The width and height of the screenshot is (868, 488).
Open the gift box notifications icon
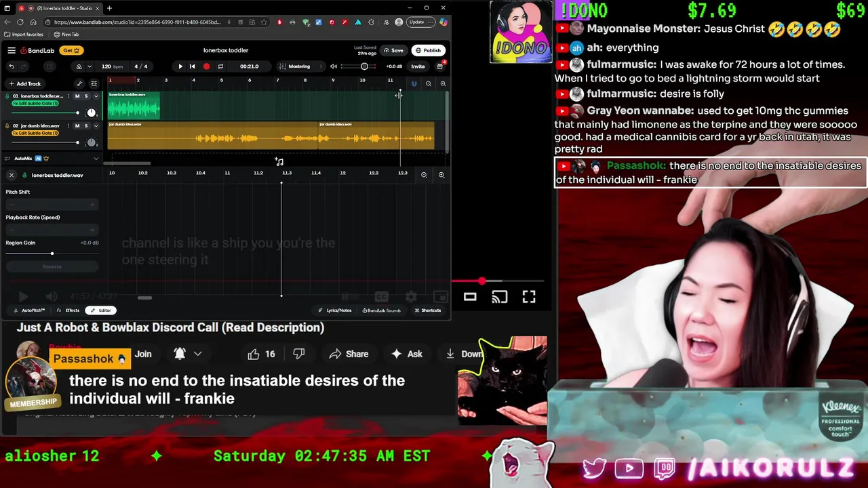440,66
